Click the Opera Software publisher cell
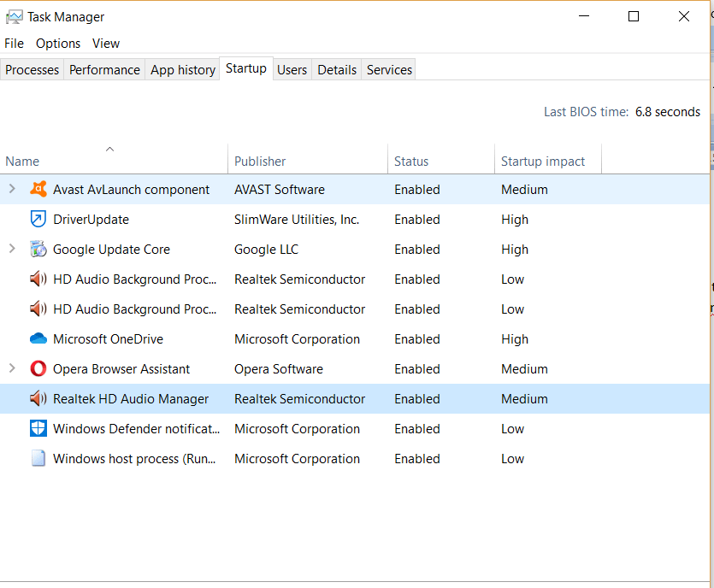 pos(279,369)
